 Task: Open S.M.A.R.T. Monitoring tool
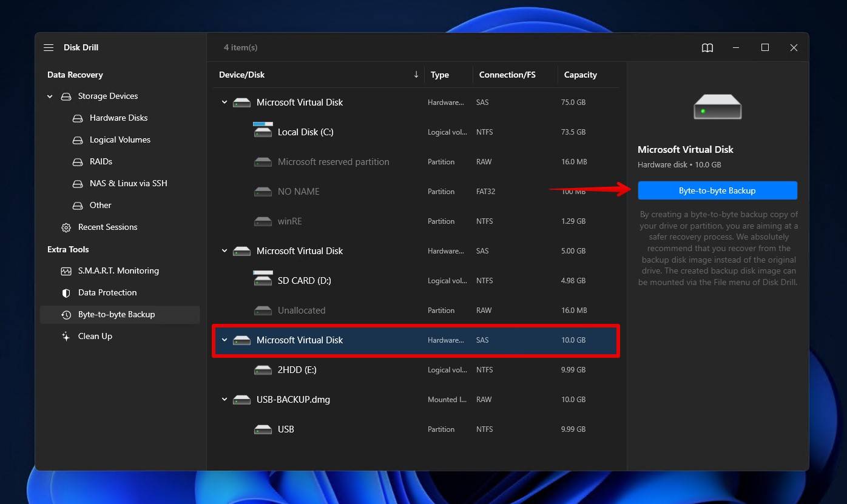pyautogui.click(x=118, y=270)
